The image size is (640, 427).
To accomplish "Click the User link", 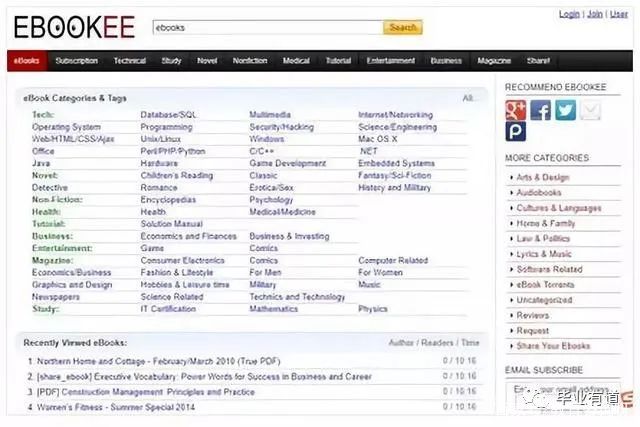I will point(619,14).
